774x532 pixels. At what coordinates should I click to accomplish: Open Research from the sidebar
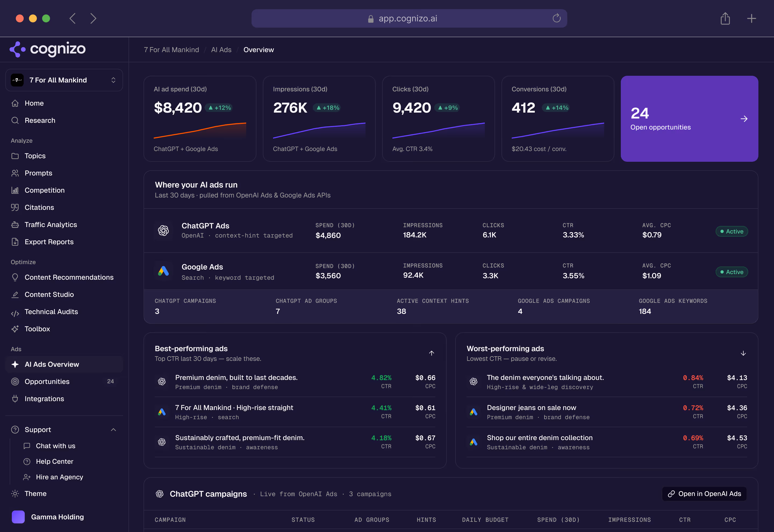[x=64, y=120]
